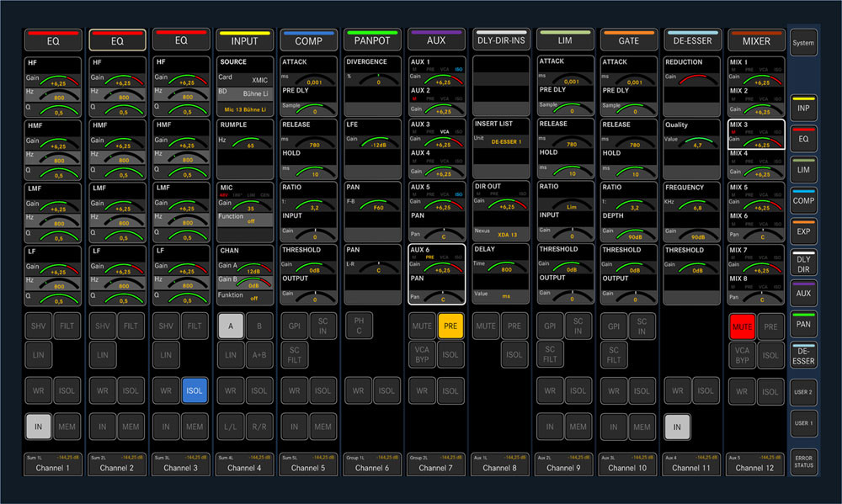Click the USER 1 sidebar button
The height and width of the screenshot is (504, 842).
(x=803, y=423)
